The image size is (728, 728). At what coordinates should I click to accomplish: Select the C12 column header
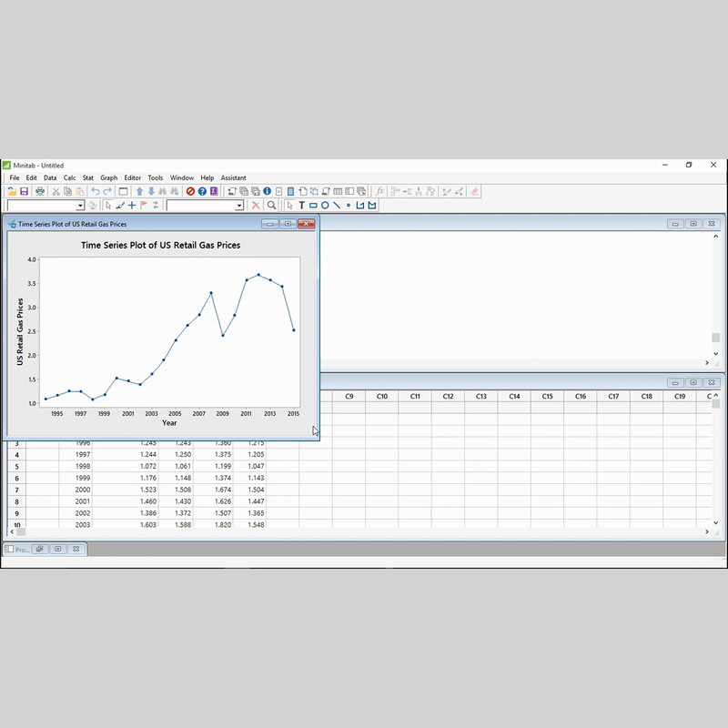pos(448,397)
